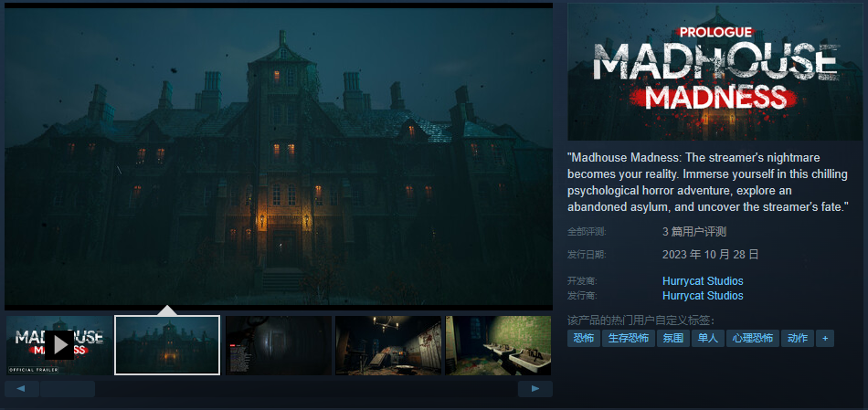Open the Hurrycat Studios publisher link

coord(703,296)
